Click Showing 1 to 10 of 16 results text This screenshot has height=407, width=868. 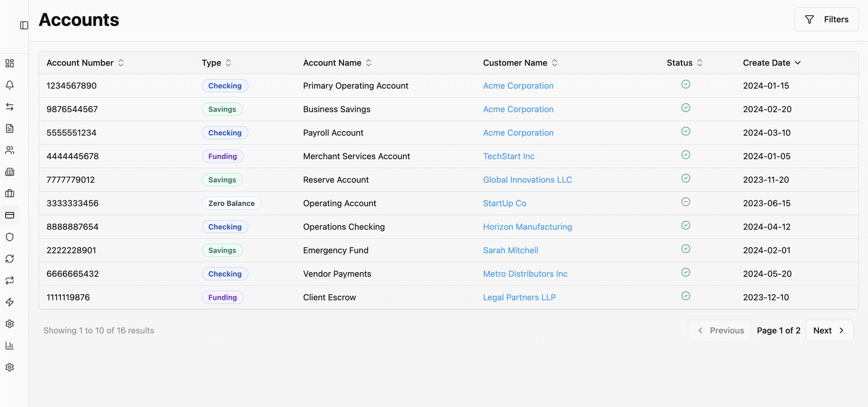click(99, 331)
